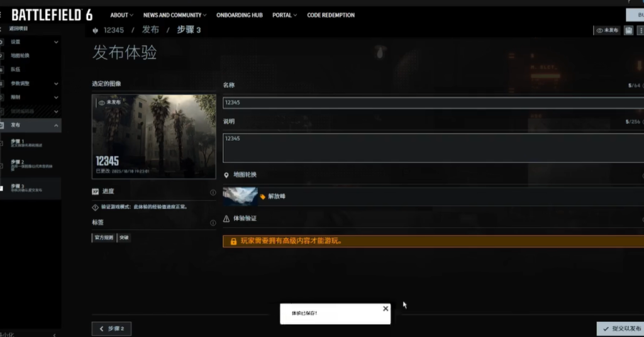644x337 pixels.
Task: Close the 体验已保存 notification popup
Action: [x=386, y=308]
